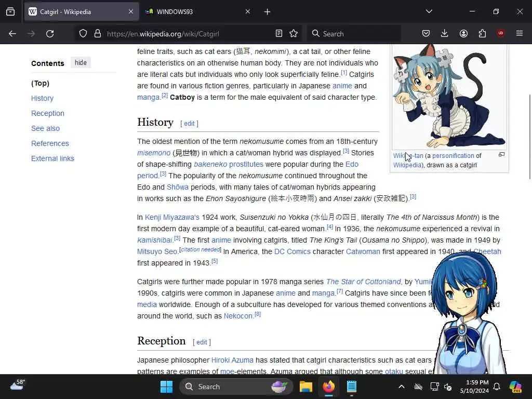The width and height of the screenshot is (532, 399).
Task: Open the Extensions puzzle menu
Action: 482,34
